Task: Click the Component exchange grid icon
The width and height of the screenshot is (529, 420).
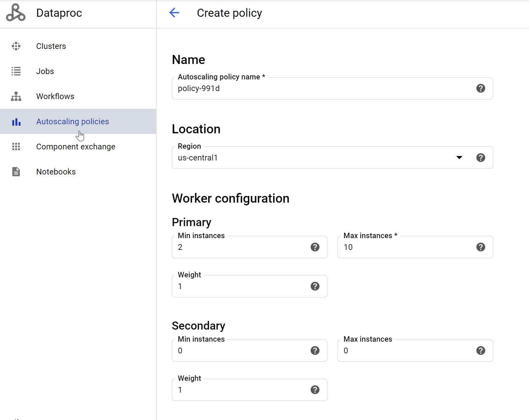Action: (16, 147)
